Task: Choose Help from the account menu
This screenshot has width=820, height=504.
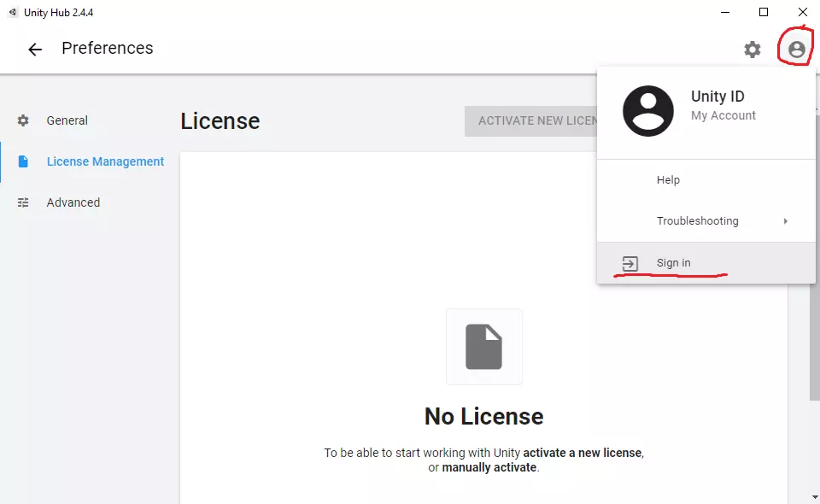Action: tap(706, 180)
